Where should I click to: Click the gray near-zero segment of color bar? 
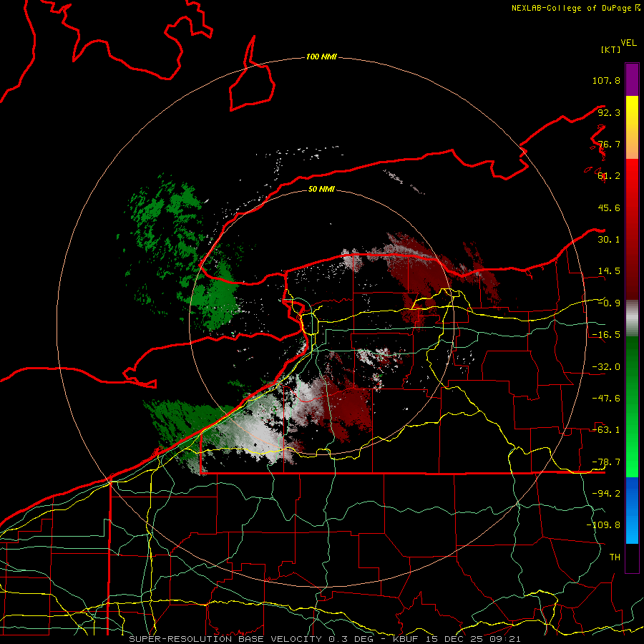pos(632,318)
